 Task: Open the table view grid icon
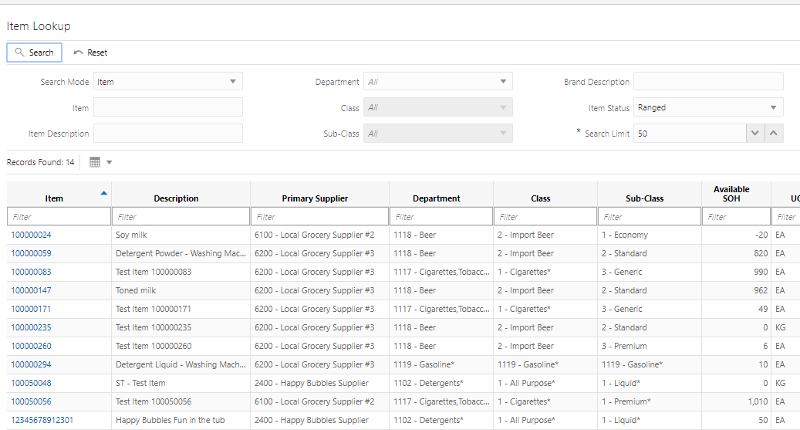click(95, 162)
